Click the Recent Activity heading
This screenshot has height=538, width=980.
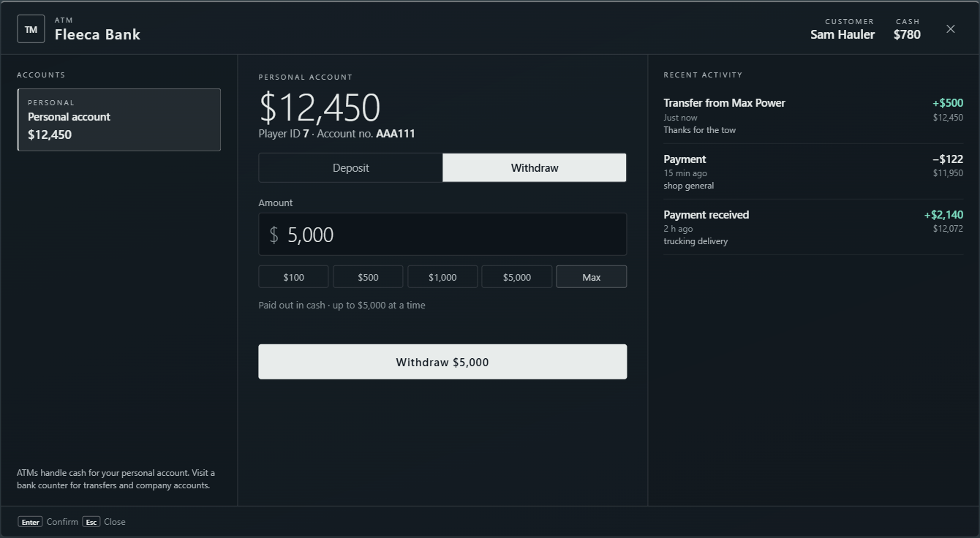click(x=703, y=75)
